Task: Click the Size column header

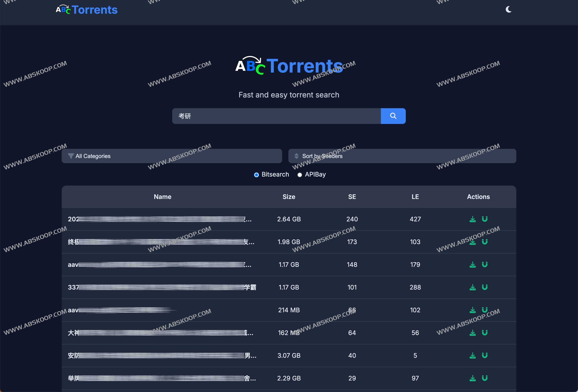Action: [x=289, y=197]
